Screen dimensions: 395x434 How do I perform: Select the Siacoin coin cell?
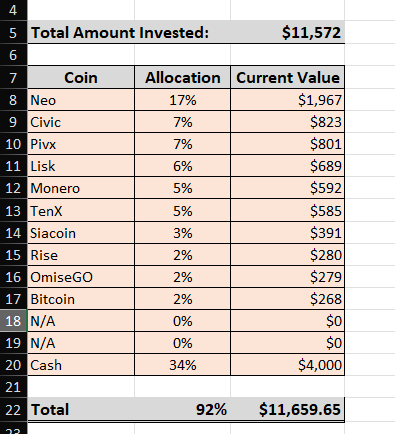pyautogui.click(x=81, y=233)
